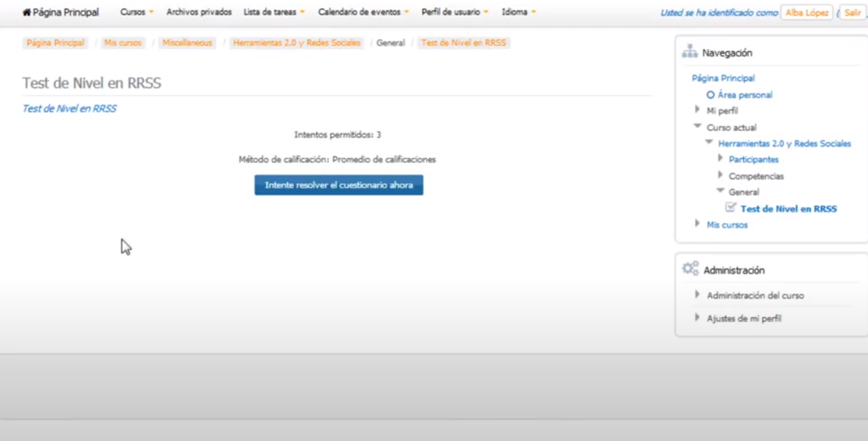Click the circle icon beside Área personal

(711, 95)
